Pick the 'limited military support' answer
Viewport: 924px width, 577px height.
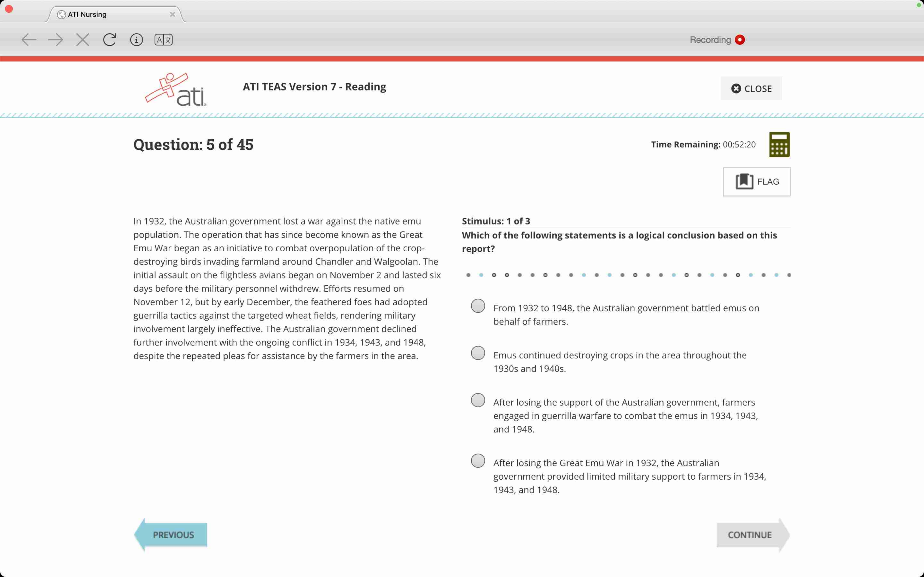pos(478,461)
